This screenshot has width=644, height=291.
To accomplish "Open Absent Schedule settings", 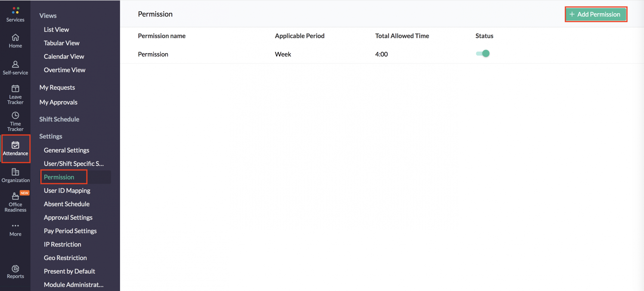I will 67,204.
